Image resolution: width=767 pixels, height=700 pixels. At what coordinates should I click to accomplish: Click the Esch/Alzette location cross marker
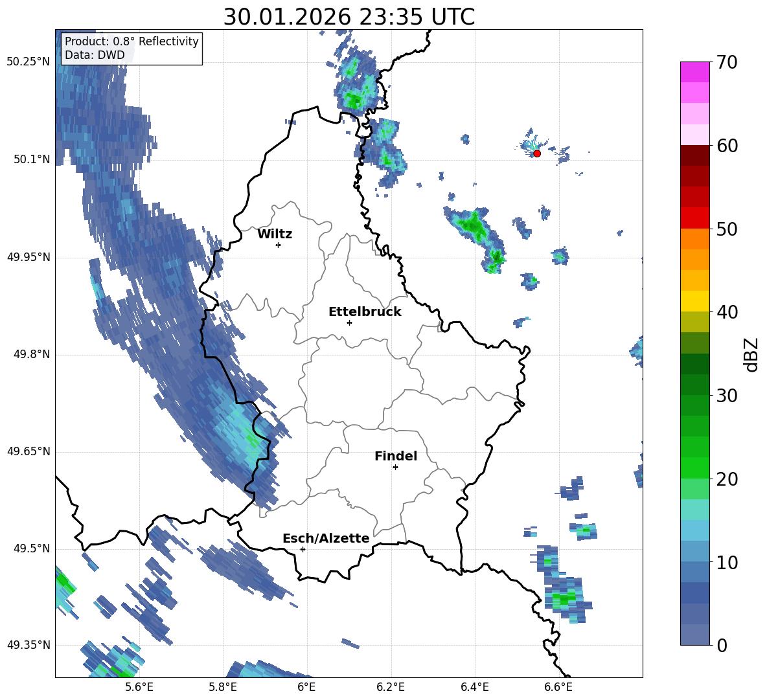tap(303, 549)
